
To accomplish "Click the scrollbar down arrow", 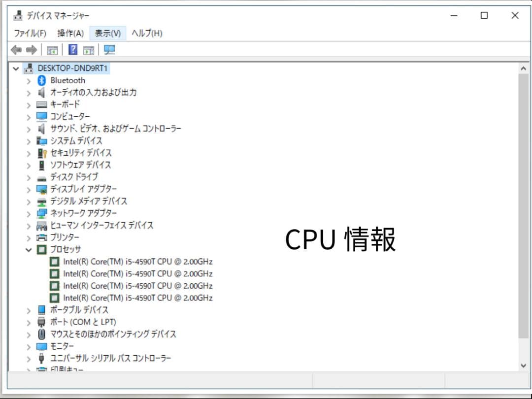I will tap(524, 366).
